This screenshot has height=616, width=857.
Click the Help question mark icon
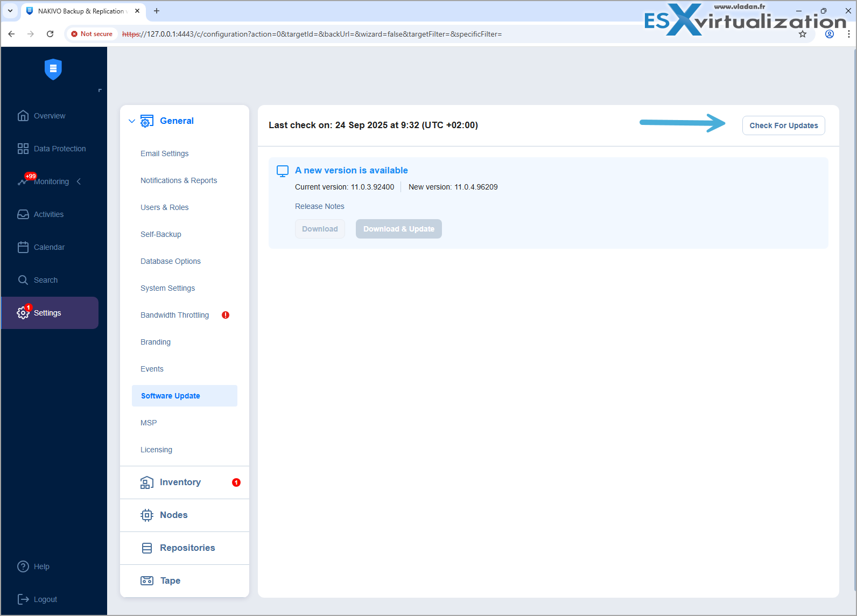point(23,566)
